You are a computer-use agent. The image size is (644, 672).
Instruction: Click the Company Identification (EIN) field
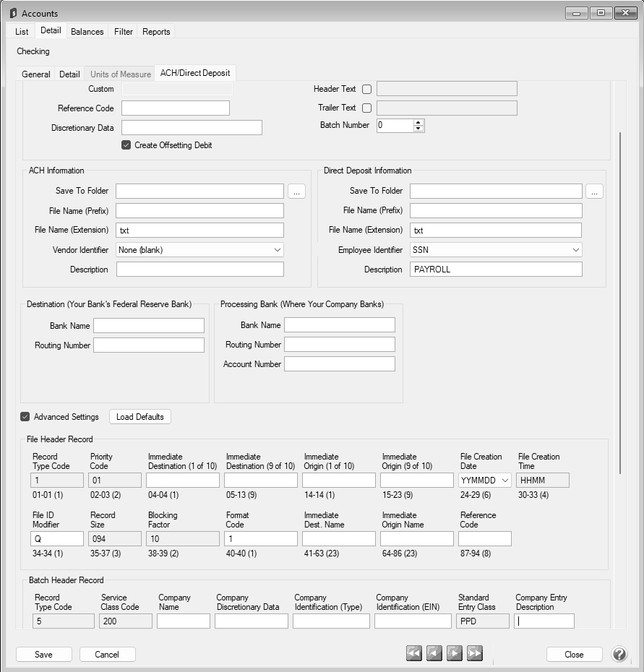[413, 621]
